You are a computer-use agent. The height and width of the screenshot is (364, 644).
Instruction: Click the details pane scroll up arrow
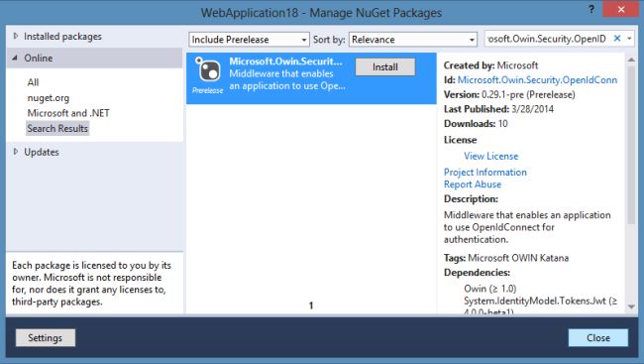tap(631, 61)
